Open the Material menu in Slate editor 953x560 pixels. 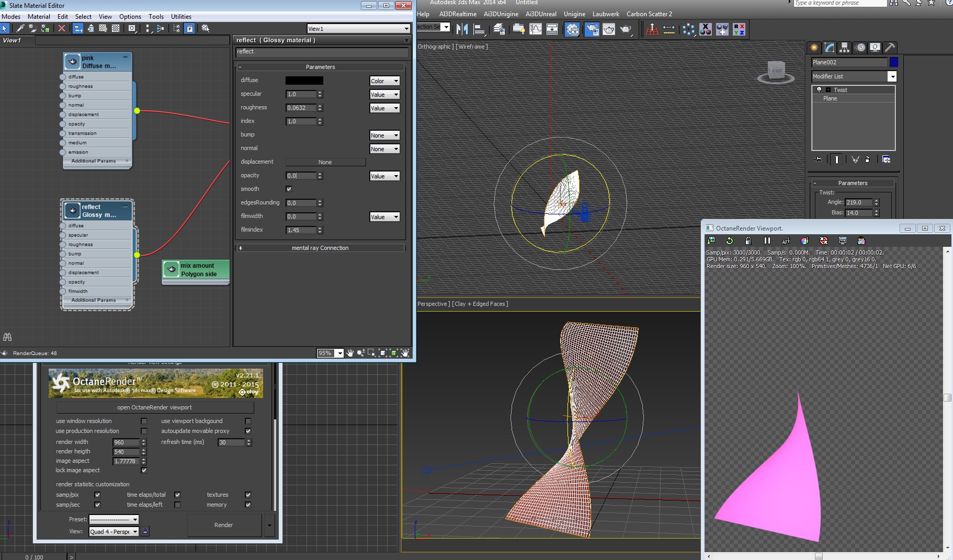tap(39, 17)
